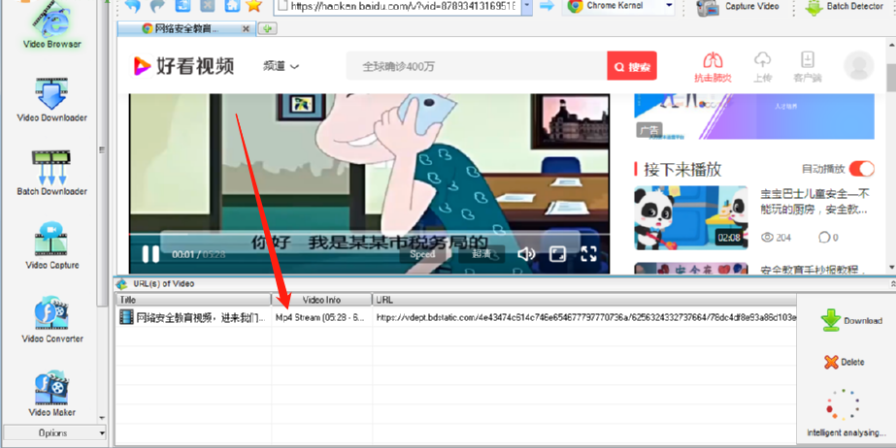Close the 网络安全教育 browser tab
Viewport: 896px width, 448px height.
coord(246,29)
